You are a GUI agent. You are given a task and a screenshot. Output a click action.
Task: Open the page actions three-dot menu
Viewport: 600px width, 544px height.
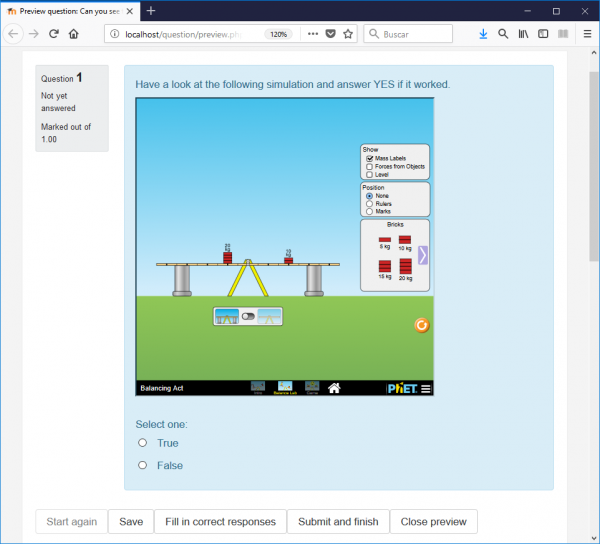click(x=312, y=33)
